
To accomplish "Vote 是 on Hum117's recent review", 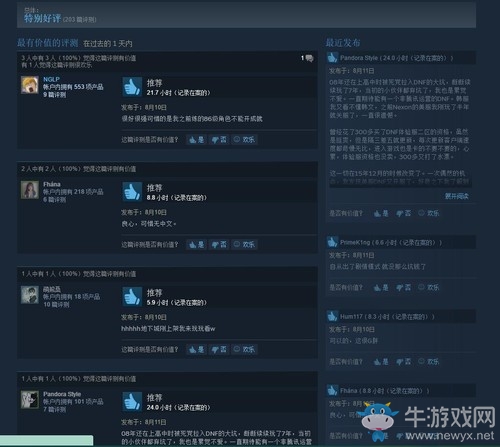I will click(381, 362).
